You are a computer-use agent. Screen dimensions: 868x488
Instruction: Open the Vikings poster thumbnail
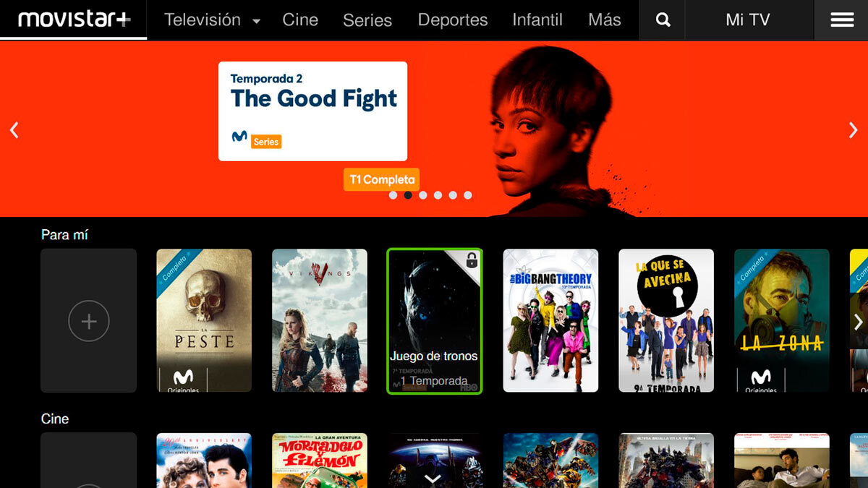click(320, 320)
